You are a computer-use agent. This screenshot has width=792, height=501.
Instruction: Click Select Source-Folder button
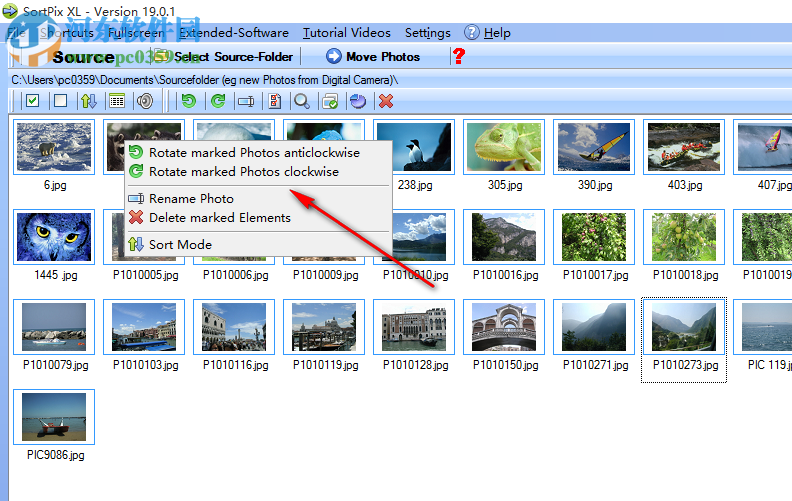223,57
